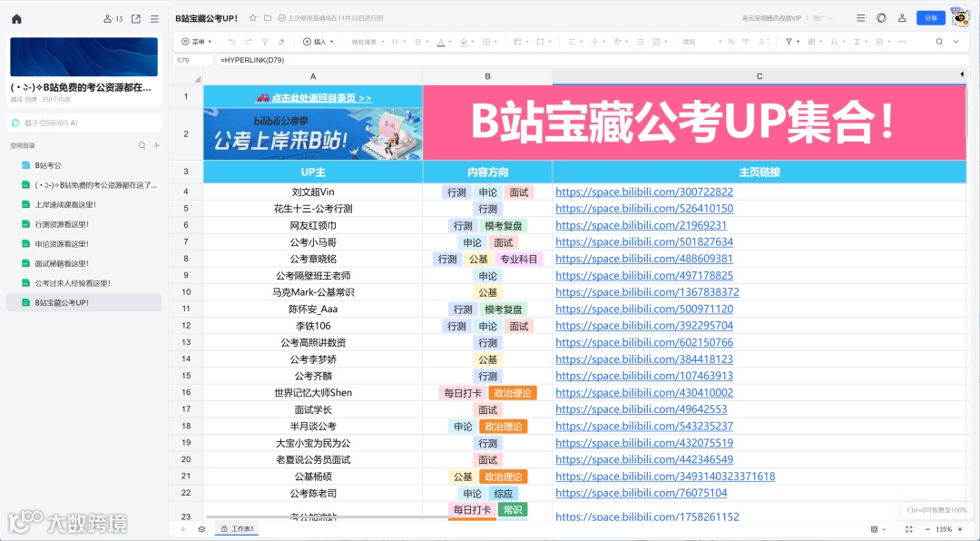Open the cell borders dropdown

tap(489, 42)
